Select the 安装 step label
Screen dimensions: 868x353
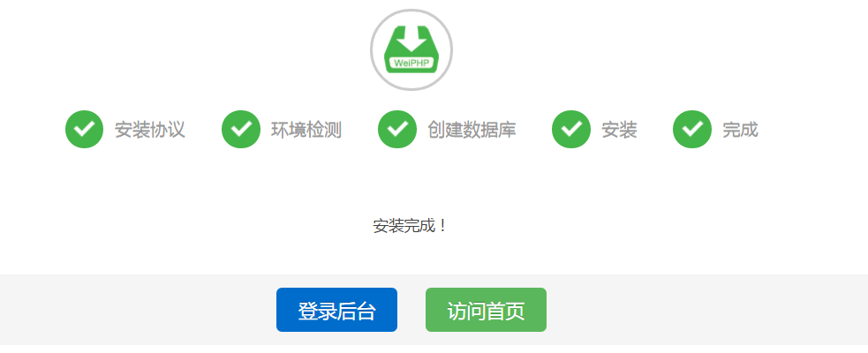pyautogui.click(x=620, y=130)
